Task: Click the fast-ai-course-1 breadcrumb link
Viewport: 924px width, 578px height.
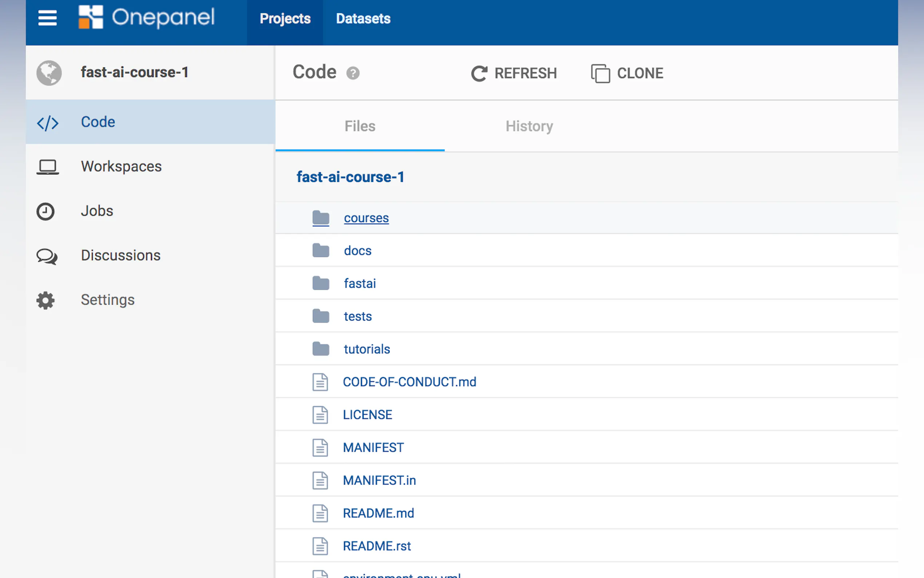Action: tap(350, 177)
